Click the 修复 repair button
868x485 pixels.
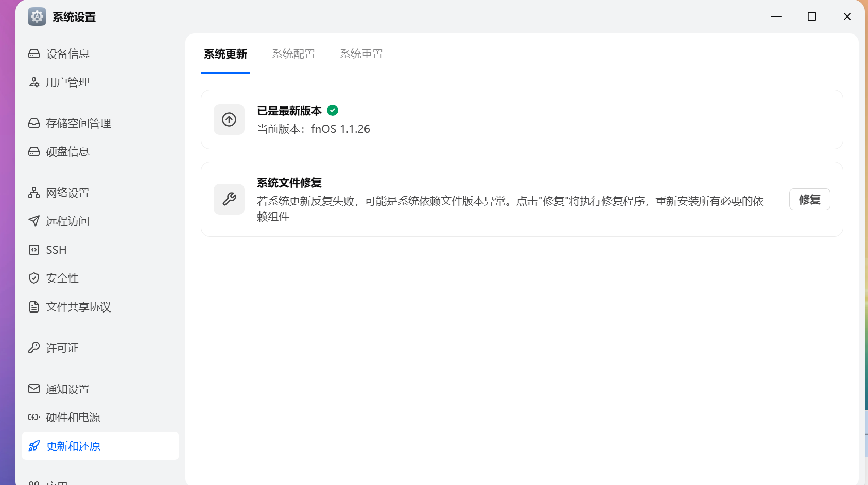point(809,199)
